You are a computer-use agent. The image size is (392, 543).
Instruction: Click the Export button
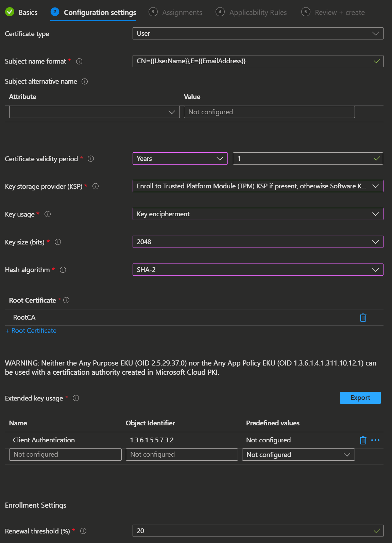(x=360, y=398)
